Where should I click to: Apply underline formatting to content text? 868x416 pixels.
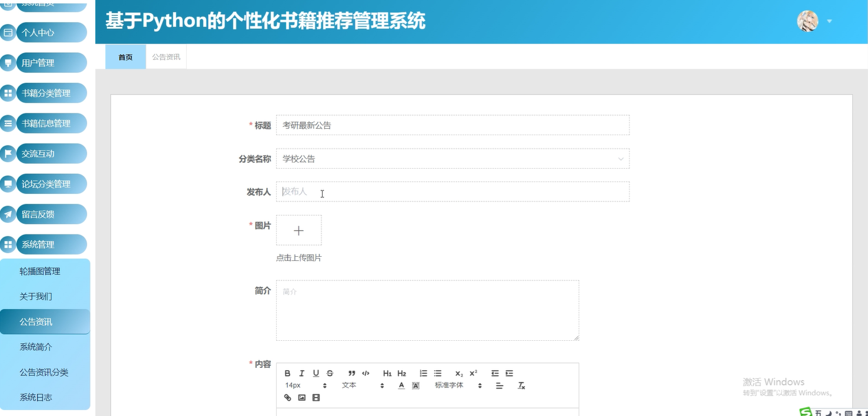tap(316, 373)
